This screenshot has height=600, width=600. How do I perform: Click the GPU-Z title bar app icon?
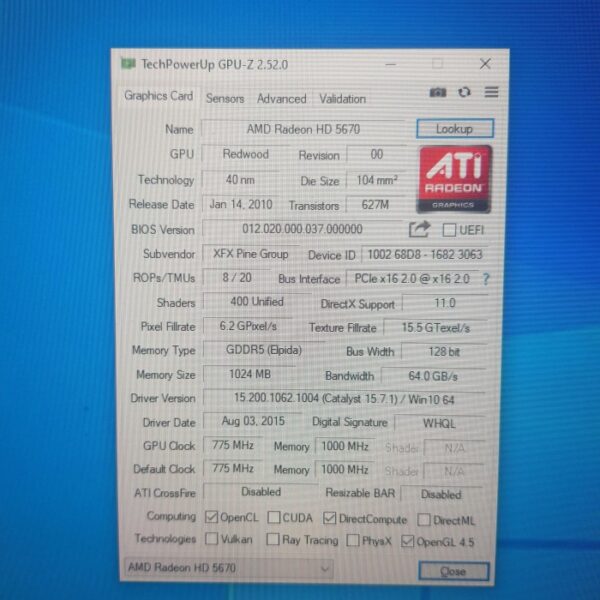[128, 64]
